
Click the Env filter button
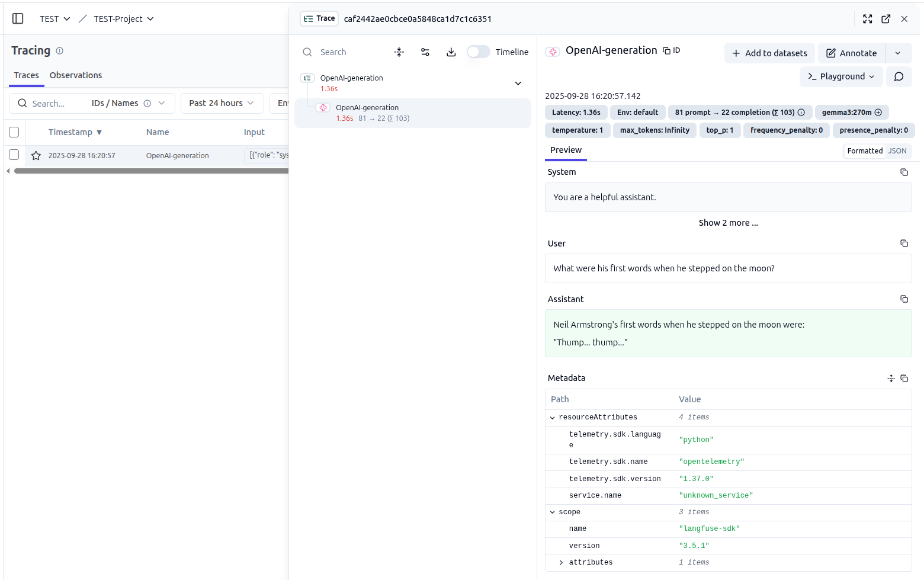click(x=280, y=103)
